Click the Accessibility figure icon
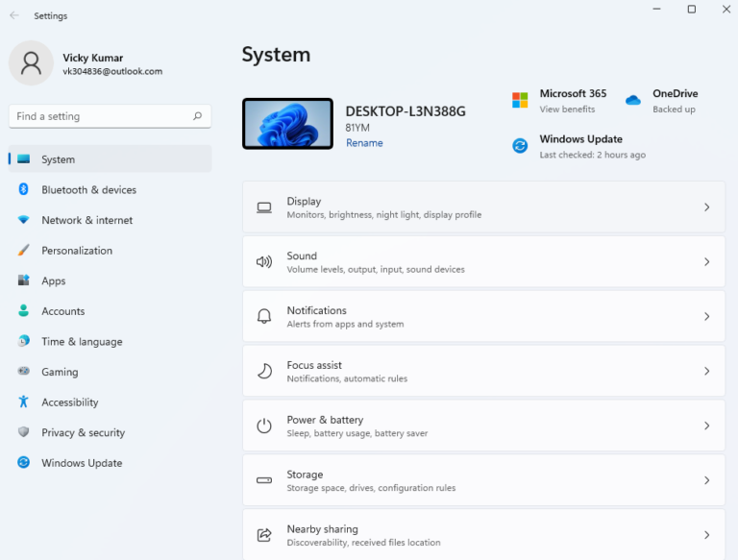Viewport: 738px width, 560px height. click(24, 402)
